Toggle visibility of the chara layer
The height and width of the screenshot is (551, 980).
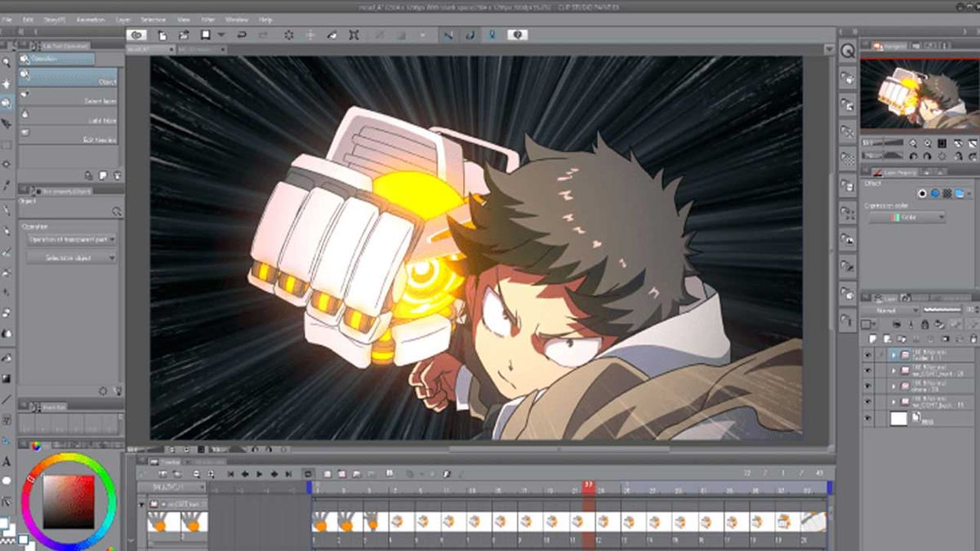(868, 385)
